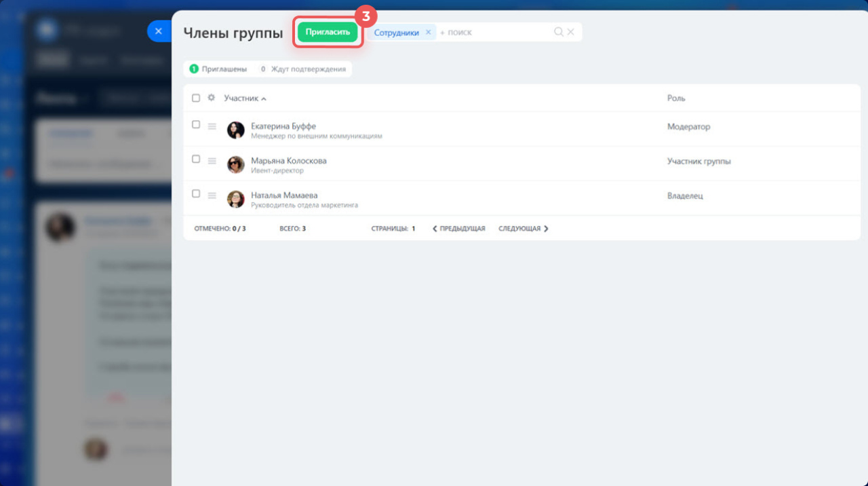Focus the поиск search field
The width and height of the screenshot is (868, 486).
coord(495,32)
